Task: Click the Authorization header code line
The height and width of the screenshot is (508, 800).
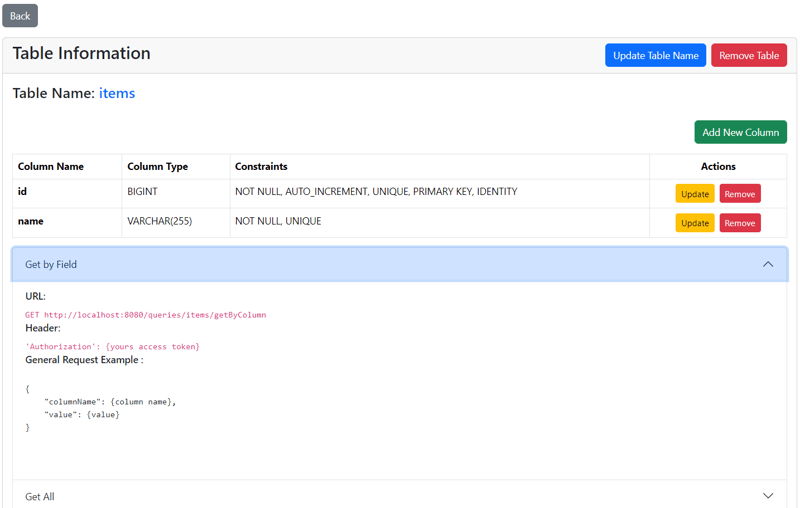Action: tap(112, 347)
